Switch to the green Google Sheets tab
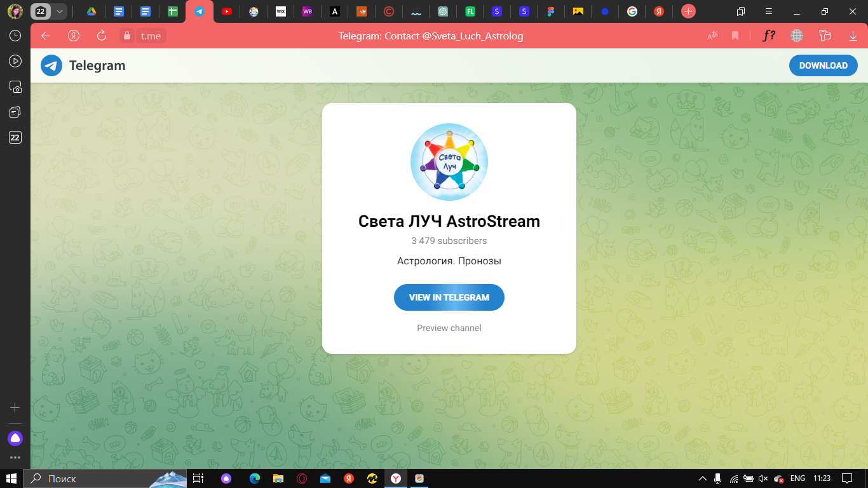The height and width of the screenshot is (488, 868). [172, 11]
